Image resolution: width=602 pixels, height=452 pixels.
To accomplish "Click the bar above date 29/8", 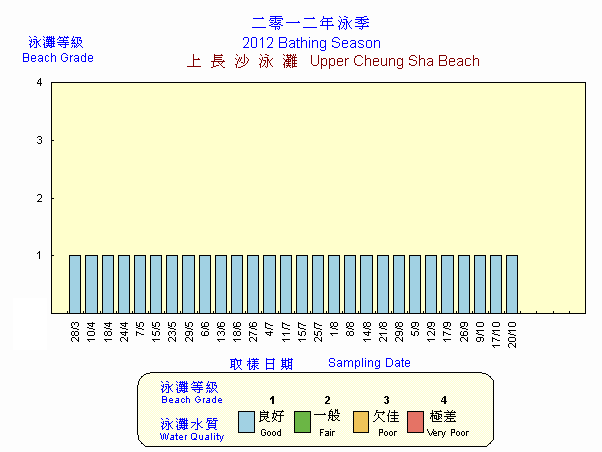I will click(x=399, y=284).
